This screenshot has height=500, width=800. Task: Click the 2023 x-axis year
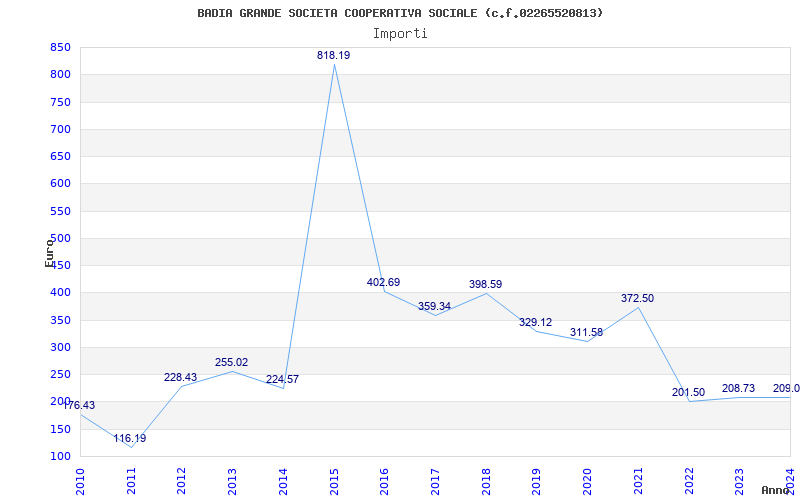point(740,482)
